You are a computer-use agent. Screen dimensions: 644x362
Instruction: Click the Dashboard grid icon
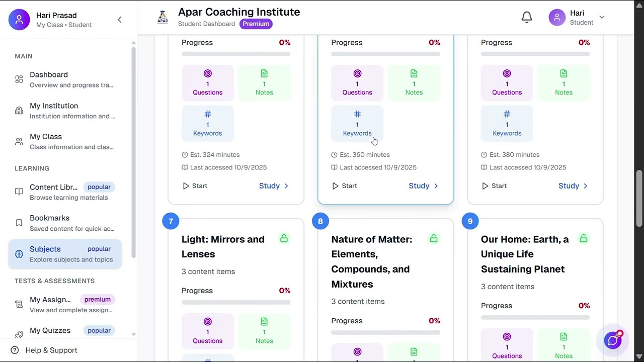(19, 79)
